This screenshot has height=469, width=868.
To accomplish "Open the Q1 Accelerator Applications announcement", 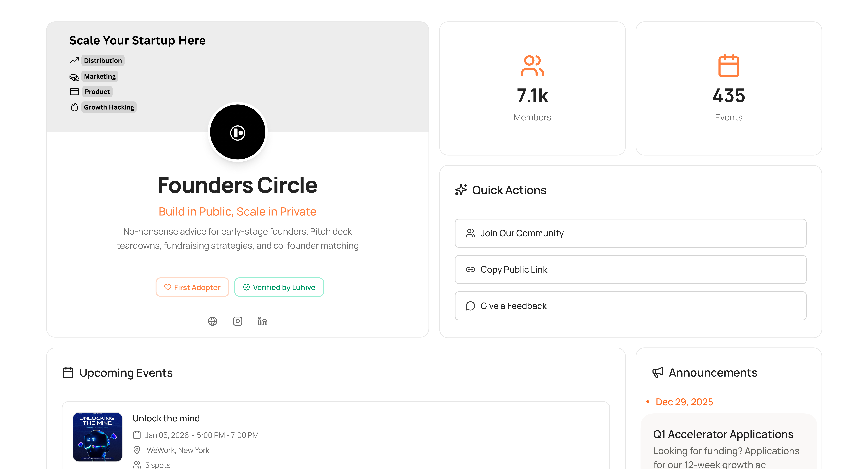I will click(x=723, y=434).
